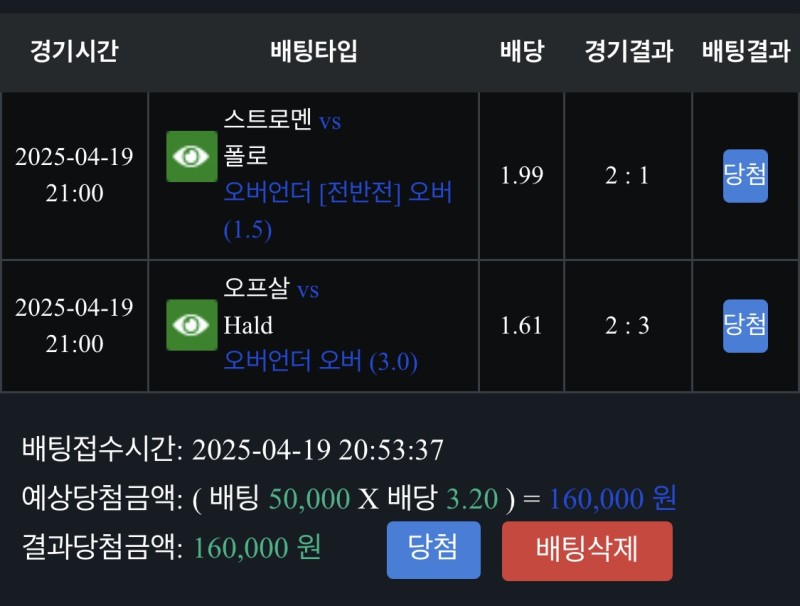Click the 스트로멘 team name
Screen dimensions: 800x606
click(268, 122)
